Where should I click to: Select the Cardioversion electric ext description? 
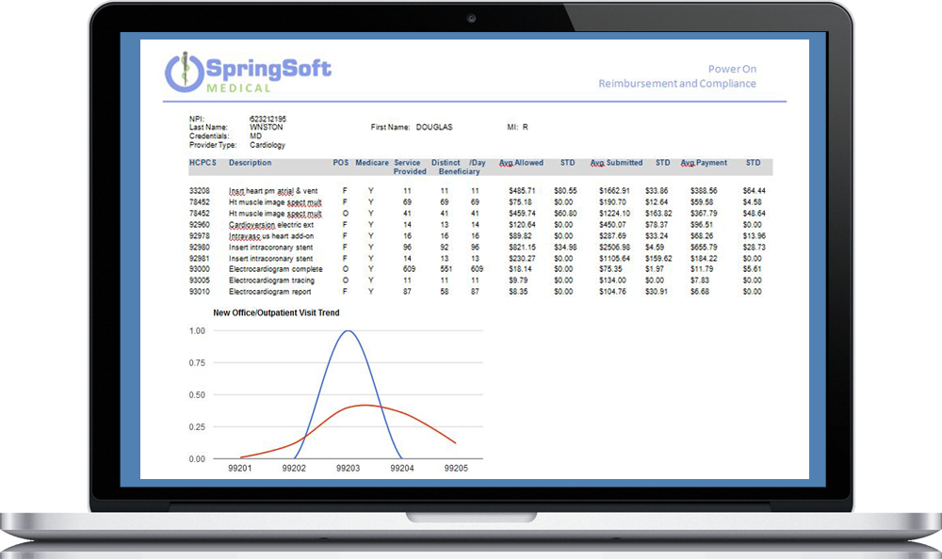click(270, 225)
